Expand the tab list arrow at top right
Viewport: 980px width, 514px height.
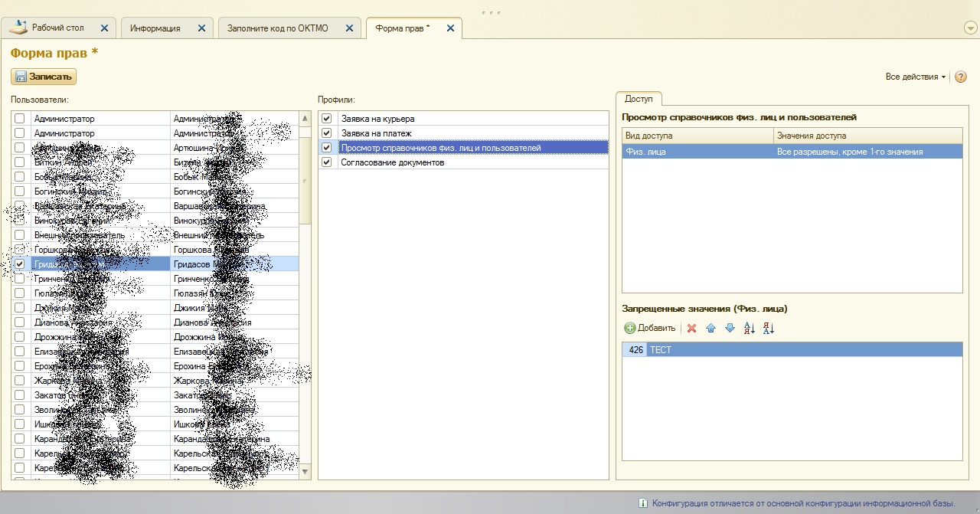[970, 28]
